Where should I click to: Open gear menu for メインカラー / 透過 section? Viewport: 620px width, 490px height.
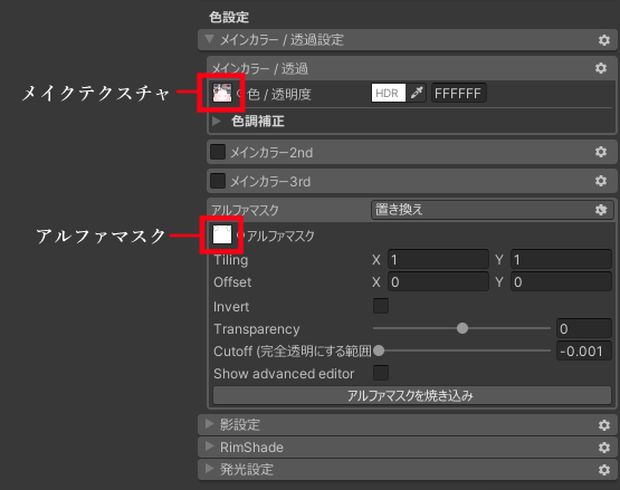pos(601,68)
